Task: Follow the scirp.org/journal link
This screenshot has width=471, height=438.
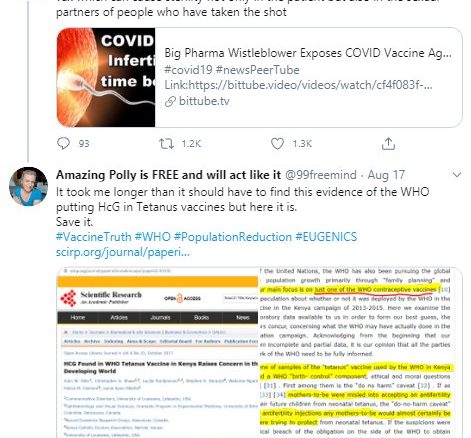Action: coord(123,252)
